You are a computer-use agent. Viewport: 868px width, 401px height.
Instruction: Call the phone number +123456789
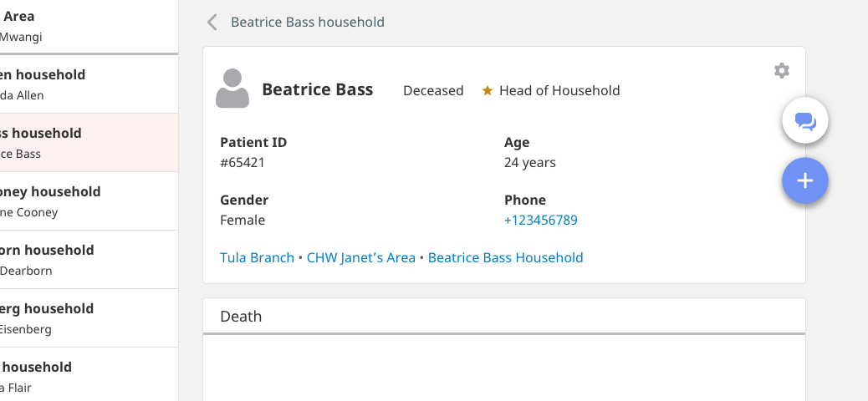[540, 221]
